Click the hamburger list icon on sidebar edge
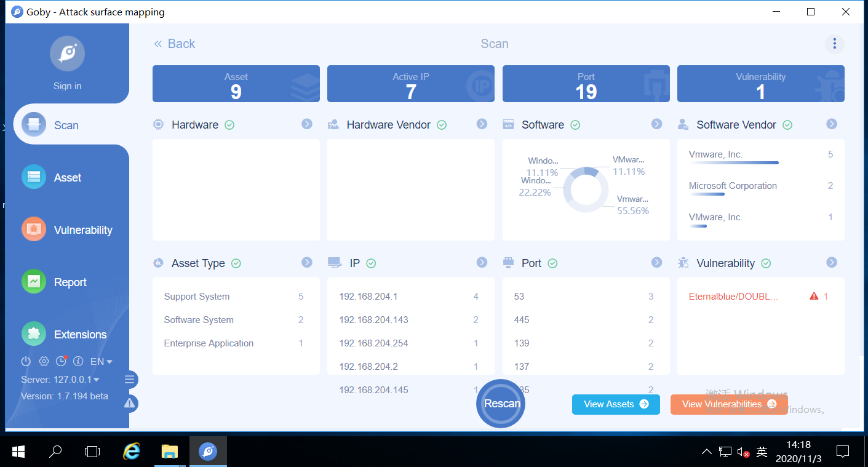This screenshot has height=467, width=868. click(x=129, y=380)
